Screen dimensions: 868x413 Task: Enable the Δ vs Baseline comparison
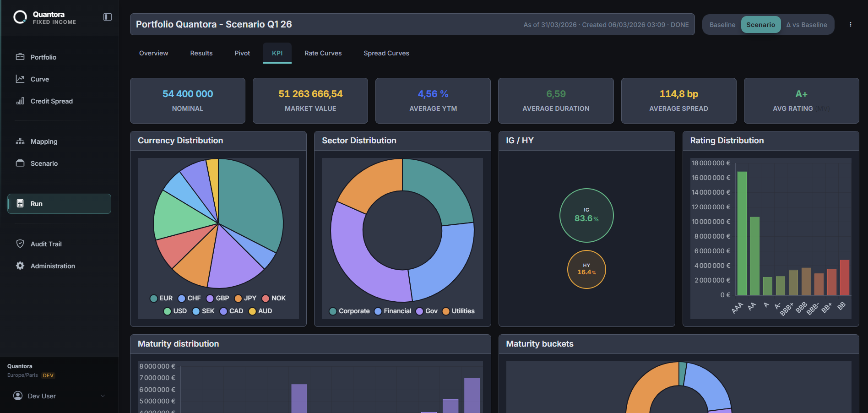(806, 24)
